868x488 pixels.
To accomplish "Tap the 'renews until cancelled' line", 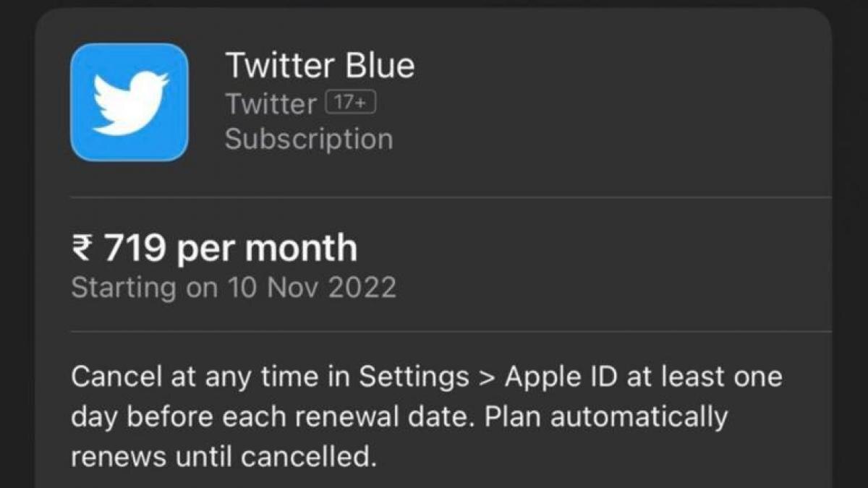I will [224, 457].
